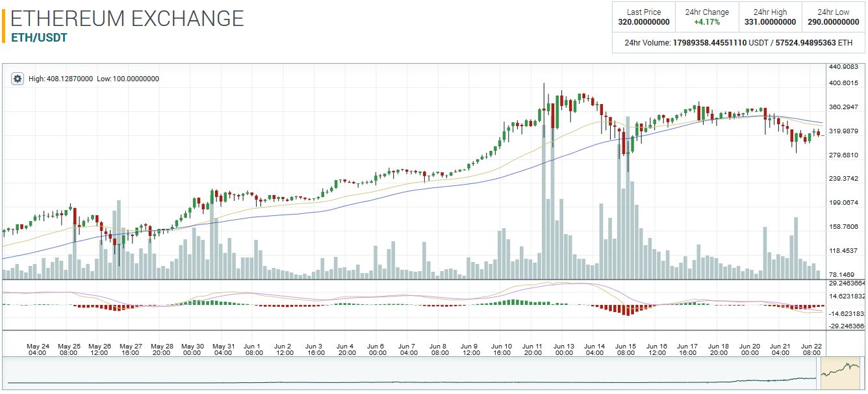Click the May 26 12:00 time label
This screenshot has width=868, height=394.
click(99, 349)
